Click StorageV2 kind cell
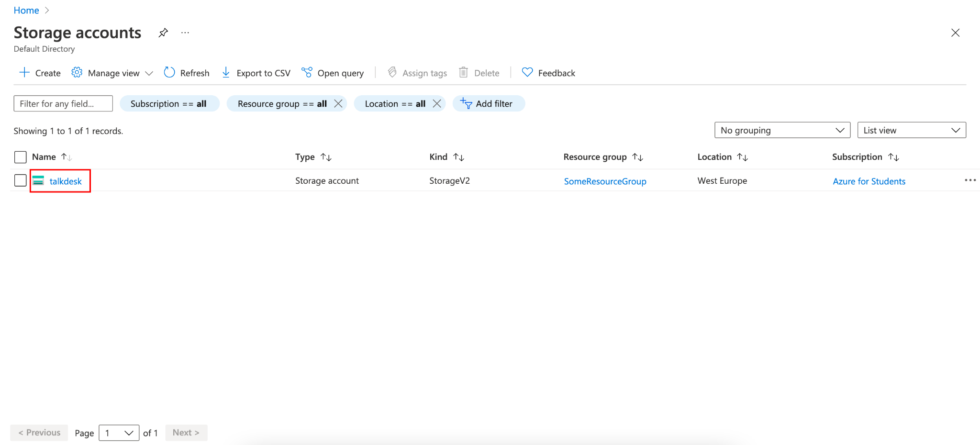The height and width of the screenshot is (445, 980). [x=449, y=181]
